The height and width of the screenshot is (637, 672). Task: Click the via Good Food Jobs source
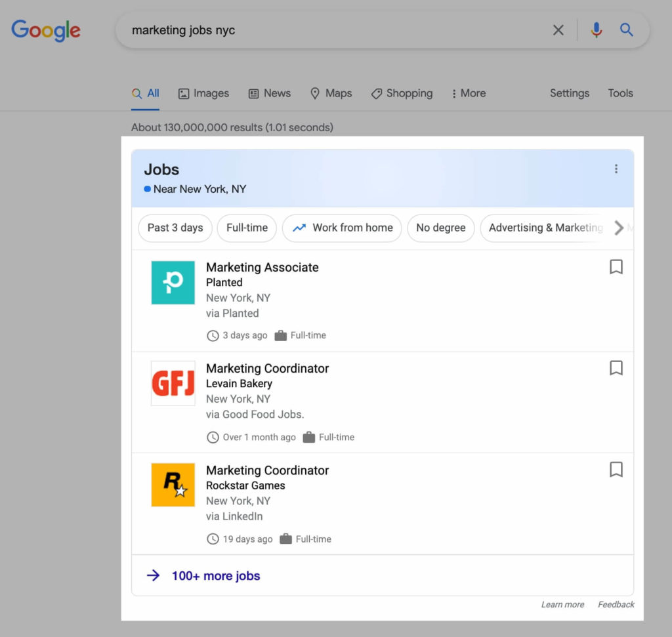[x=255, y=415]
